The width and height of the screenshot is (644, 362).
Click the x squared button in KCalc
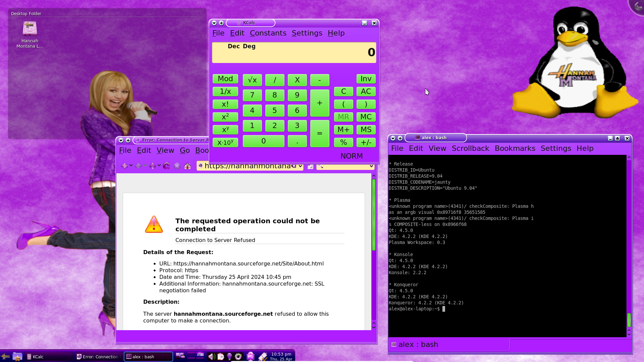pos(225,117)
